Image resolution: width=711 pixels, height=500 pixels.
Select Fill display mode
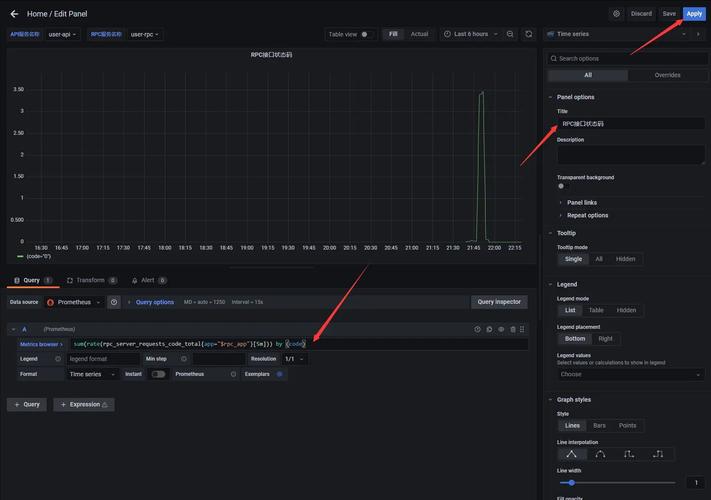(393, 34)
